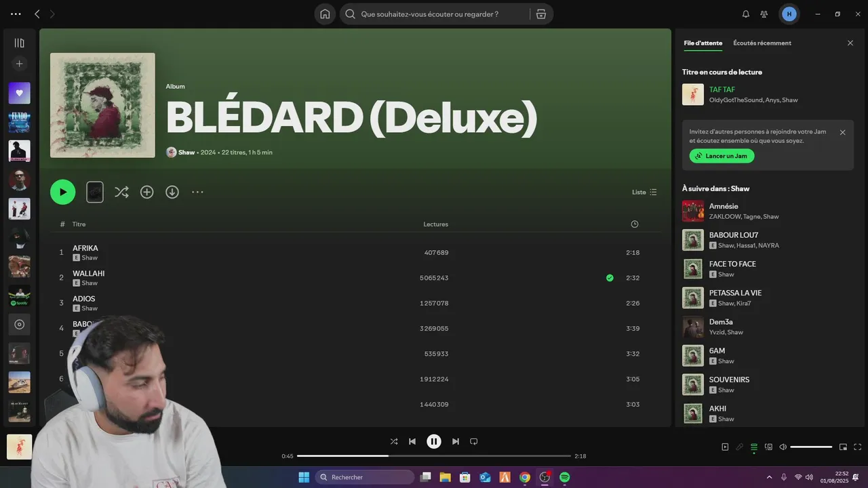Open more options for the album

(x=197, y=192)
